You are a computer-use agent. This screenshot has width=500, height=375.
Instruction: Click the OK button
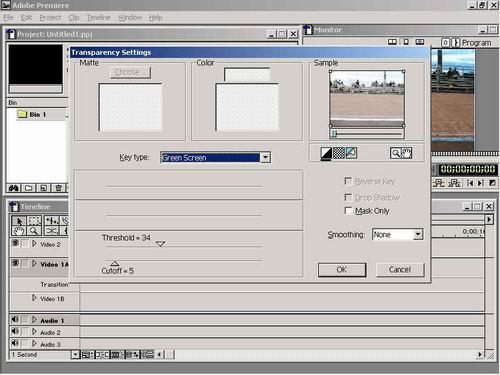[x=342, y=270]
